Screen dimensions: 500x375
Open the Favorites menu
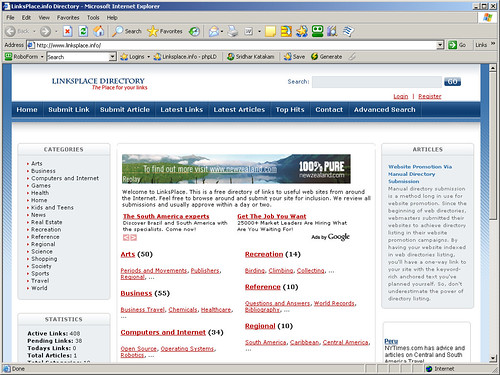coord(68,18)
